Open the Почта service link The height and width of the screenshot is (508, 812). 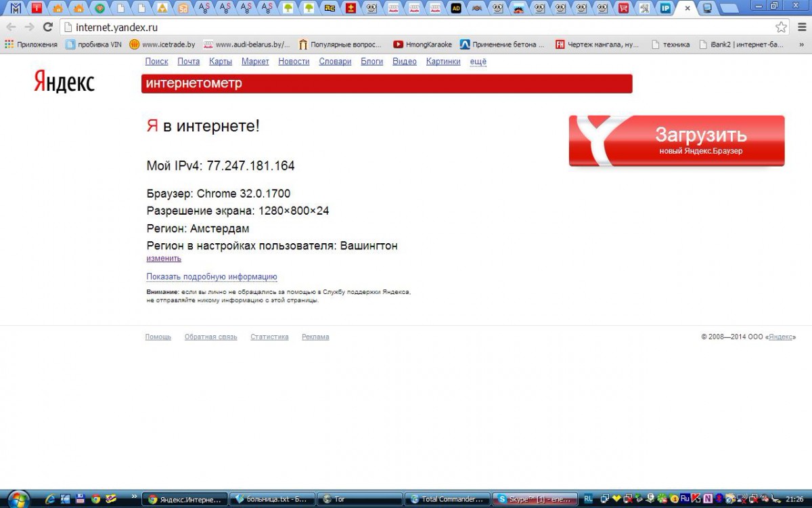[189, 61]
